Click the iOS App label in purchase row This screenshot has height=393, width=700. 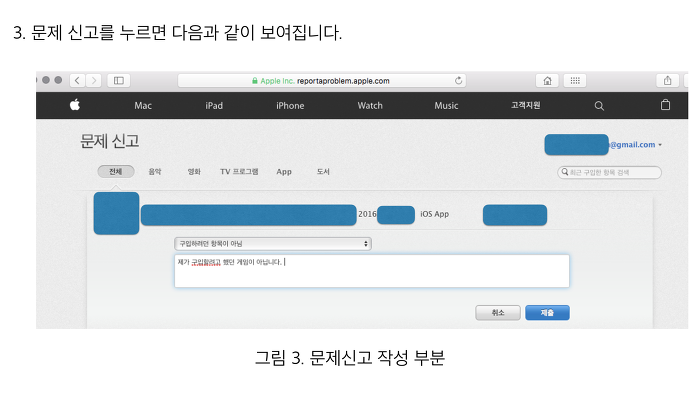coord(434,214)
